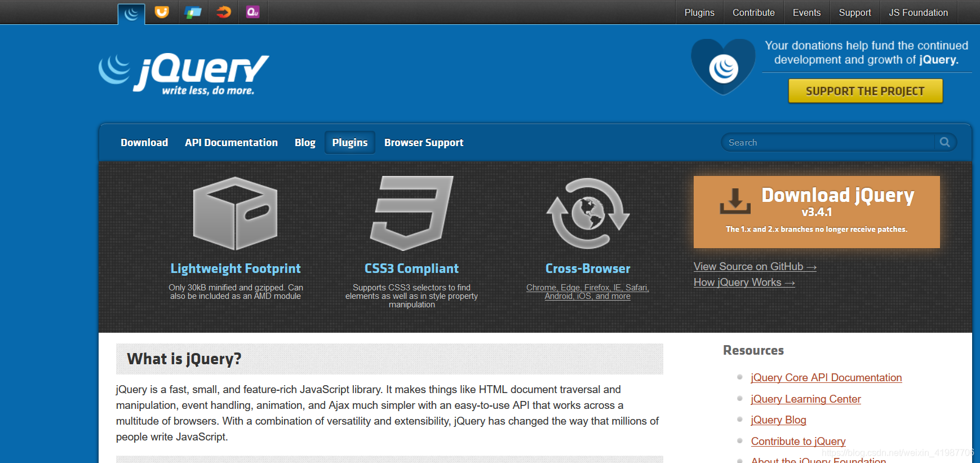Screen dimensions: 980x463
Task: Open the jQuery UI project icon
Action: click(x=162, y=12)
